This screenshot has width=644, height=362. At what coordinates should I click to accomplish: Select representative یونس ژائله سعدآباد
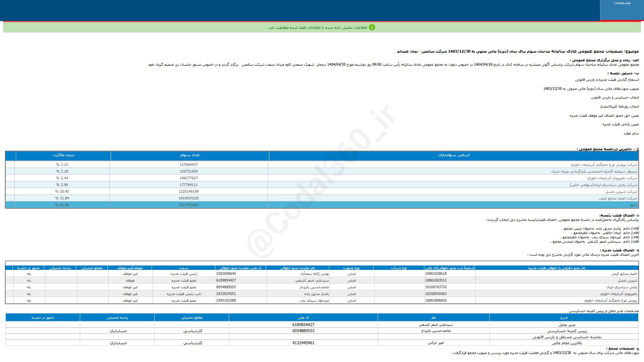(314, 274)
